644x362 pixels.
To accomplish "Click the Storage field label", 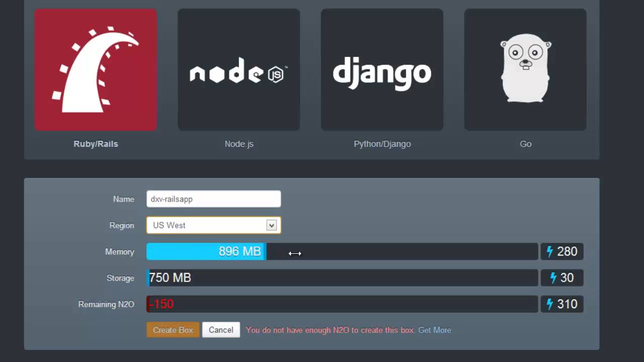I will 120,278.
